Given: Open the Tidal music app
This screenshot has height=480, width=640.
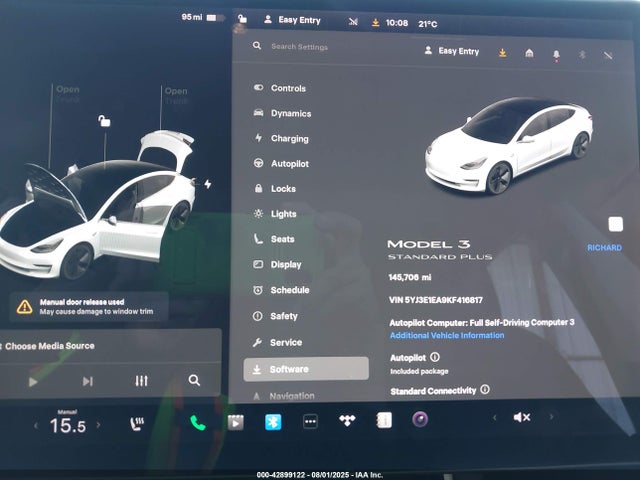Looking at the screenshot, I should [347, 420].
